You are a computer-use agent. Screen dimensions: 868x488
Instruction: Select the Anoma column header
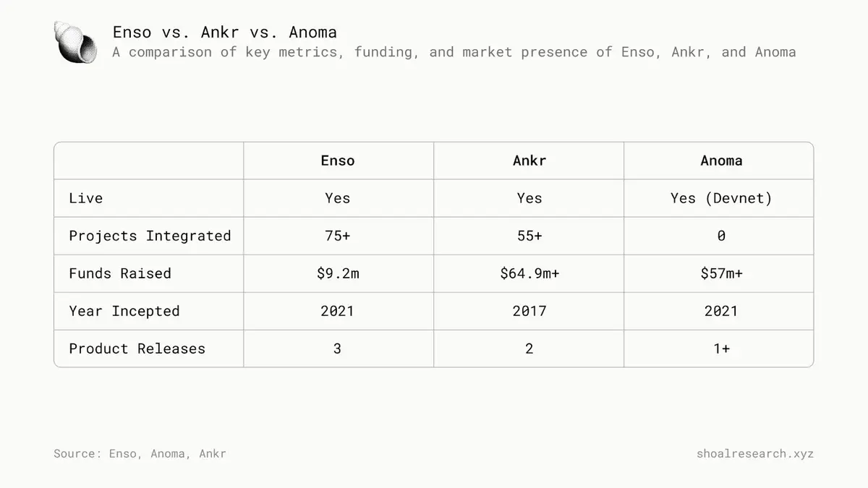(x=721, y=160)
